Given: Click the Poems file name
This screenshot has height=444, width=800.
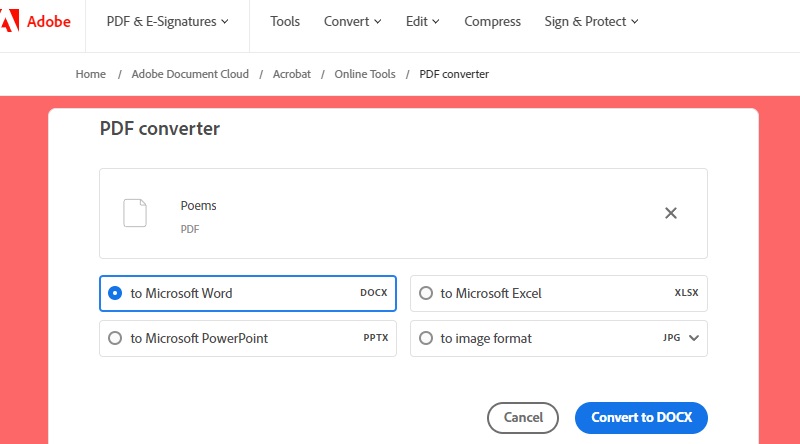Looking at the screenshot, I should click(x=198, y=206).
